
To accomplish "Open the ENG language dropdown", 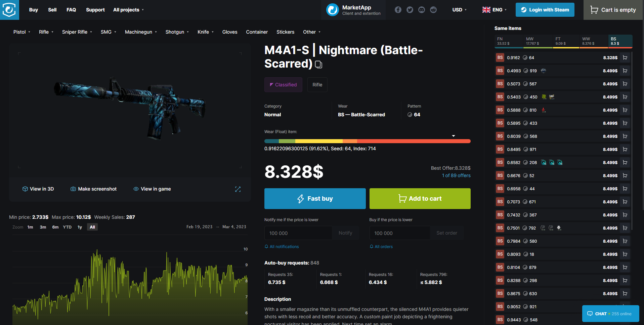I will pyautogui.click(x=495, y=10).
